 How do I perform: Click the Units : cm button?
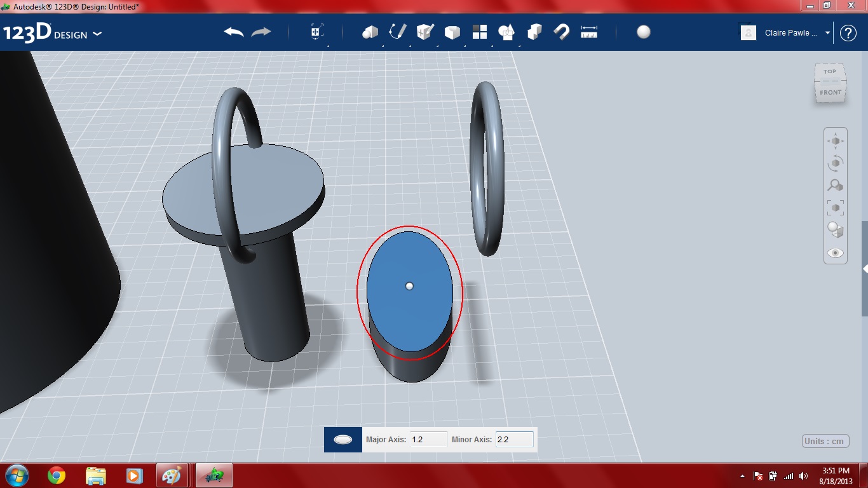tap(825, 441)
